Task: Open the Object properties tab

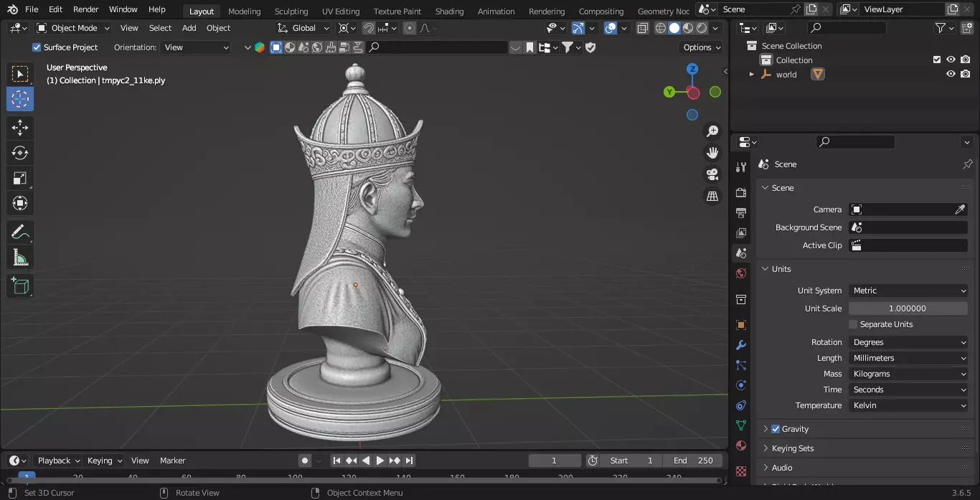Action: tap(741, 325)
